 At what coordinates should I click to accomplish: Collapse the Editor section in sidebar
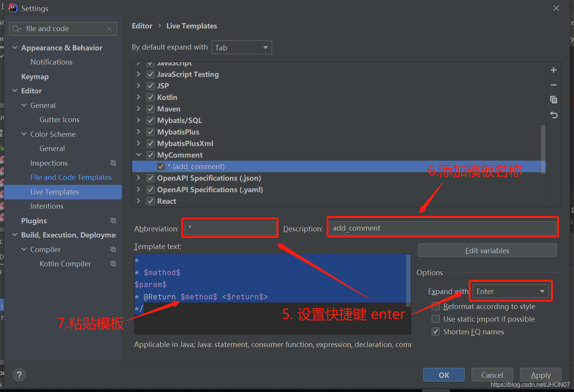click(15, 91)
